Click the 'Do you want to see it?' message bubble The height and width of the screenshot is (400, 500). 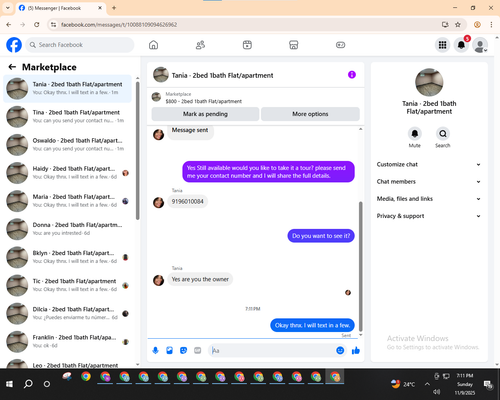click(x=321, y=236)
